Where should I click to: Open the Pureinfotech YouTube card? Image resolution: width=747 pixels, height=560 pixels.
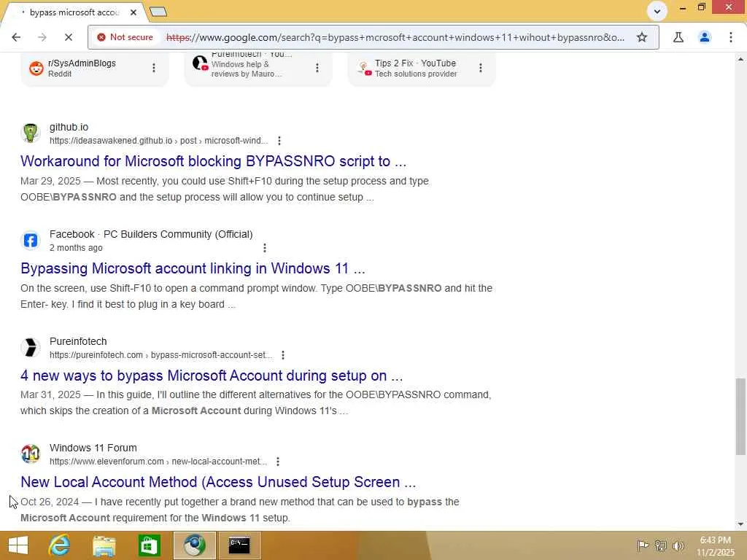tap(258, 69)
